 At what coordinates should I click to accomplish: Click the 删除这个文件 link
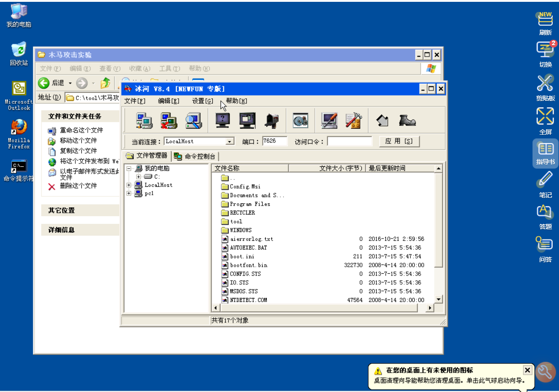[x=78, y=186]
